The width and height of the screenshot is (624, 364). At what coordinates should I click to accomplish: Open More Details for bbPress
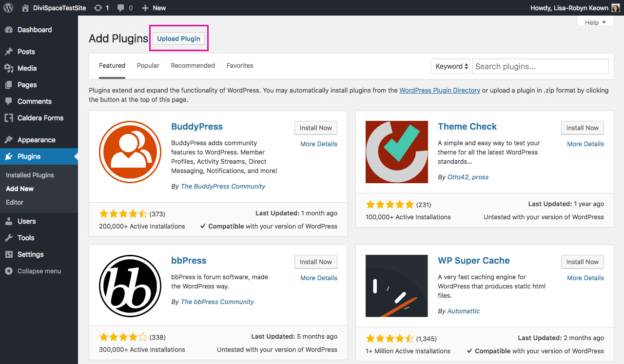[319, 278]
